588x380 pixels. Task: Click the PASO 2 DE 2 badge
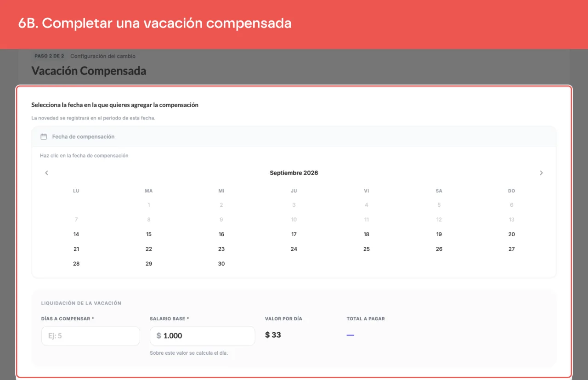(x=49, y=56)
